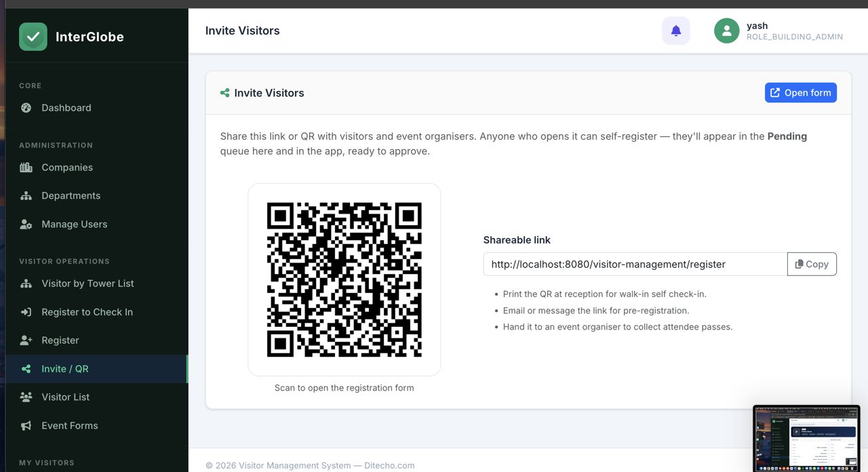Navigate to Register to Check In

point(96,312)
